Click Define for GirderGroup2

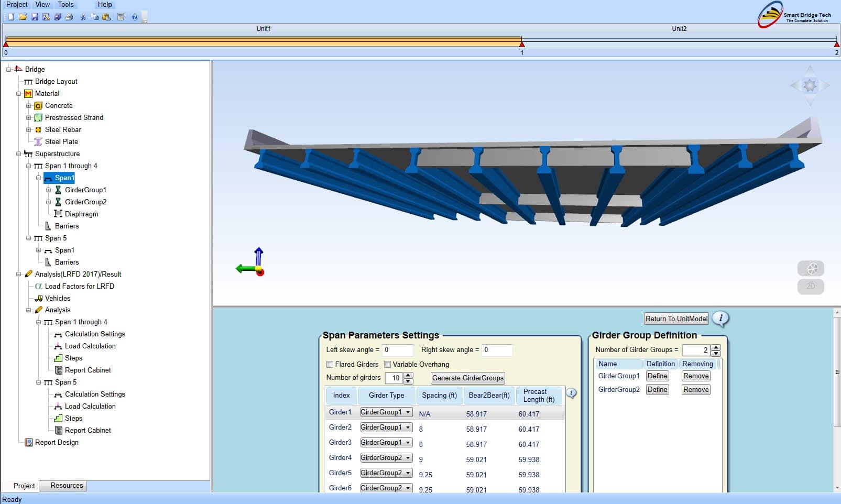[657, 390]
